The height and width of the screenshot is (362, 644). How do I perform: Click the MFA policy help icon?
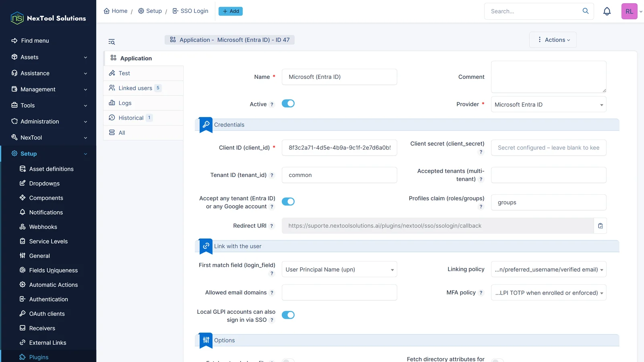point(481,293)
